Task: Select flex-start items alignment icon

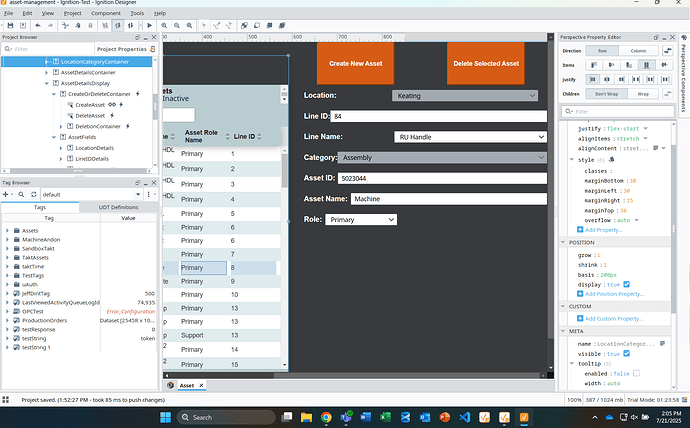Action: point(594,65)
